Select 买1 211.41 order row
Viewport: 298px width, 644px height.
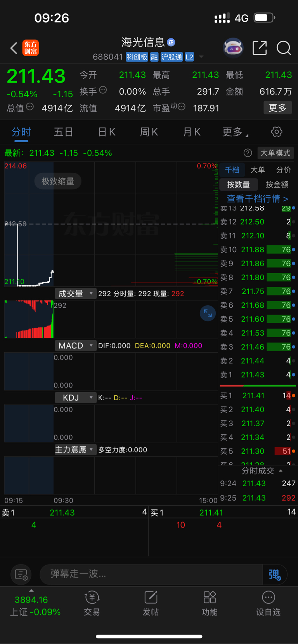tap(258, 396)
